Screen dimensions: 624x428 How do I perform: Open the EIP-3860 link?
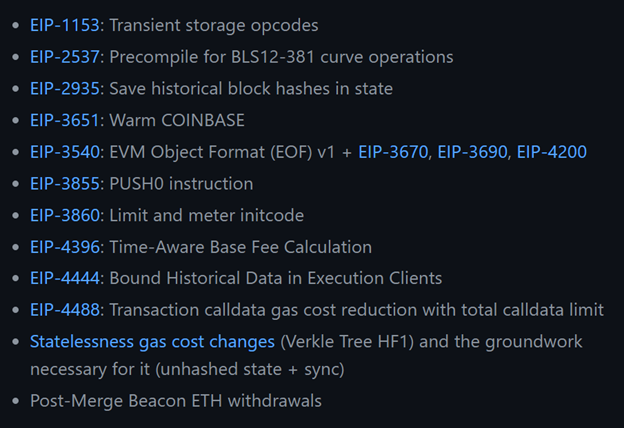click(x=64, y=215)
